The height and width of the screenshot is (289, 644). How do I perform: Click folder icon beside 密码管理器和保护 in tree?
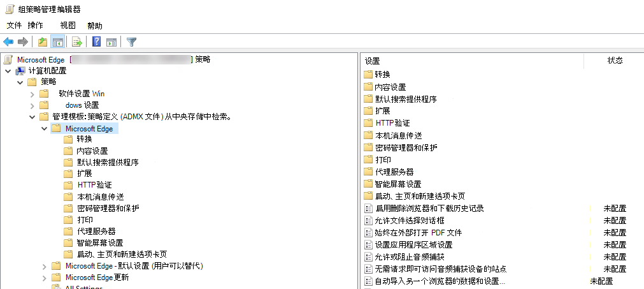[68, 208]
